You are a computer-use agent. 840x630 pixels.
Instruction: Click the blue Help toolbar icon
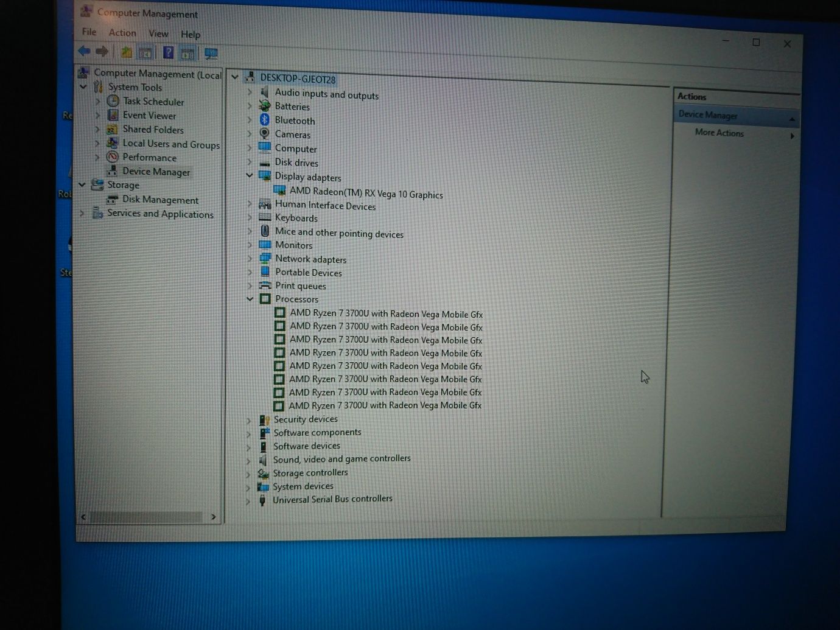coord(169,53)
